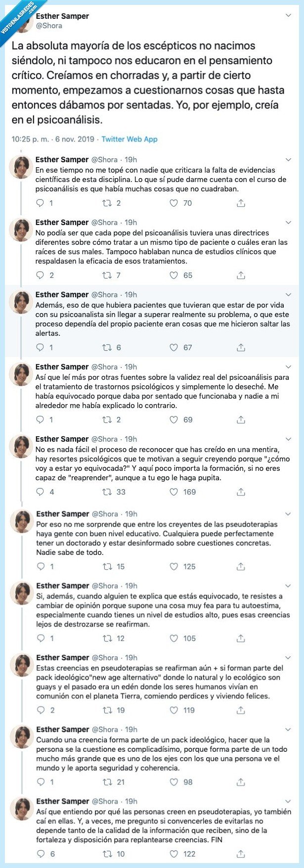Open the dropdown on the main pinned tweet

tap(288, 14)
